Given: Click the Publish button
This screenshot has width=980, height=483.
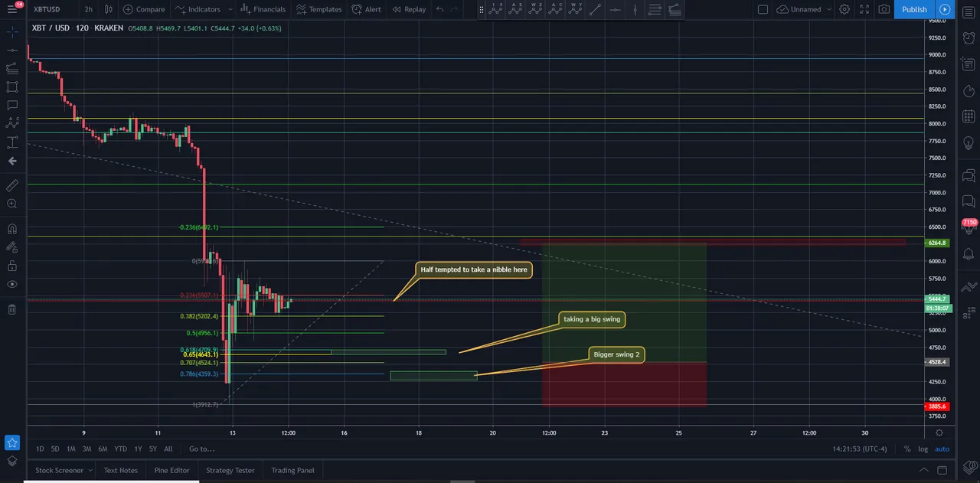Looking at the screenshot, I should 914,9.
